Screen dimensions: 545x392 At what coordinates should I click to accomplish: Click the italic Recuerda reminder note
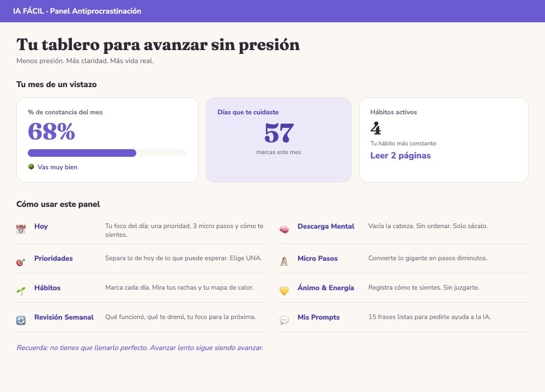click(140, 348)
